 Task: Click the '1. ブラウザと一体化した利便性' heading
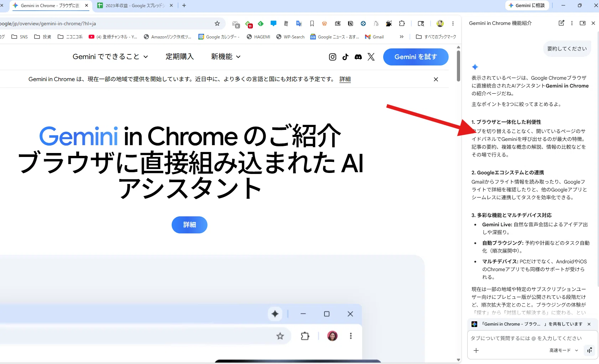coord(506,122)
